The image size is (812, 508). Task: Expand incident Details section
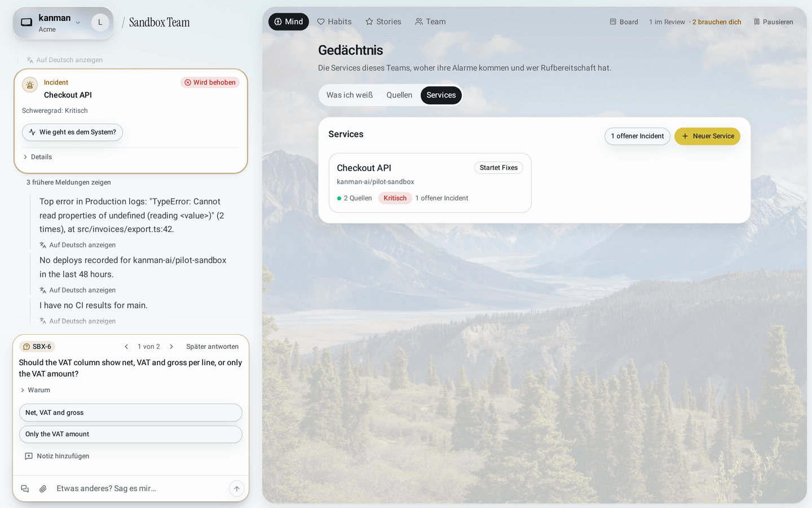(x=37, y=157)
